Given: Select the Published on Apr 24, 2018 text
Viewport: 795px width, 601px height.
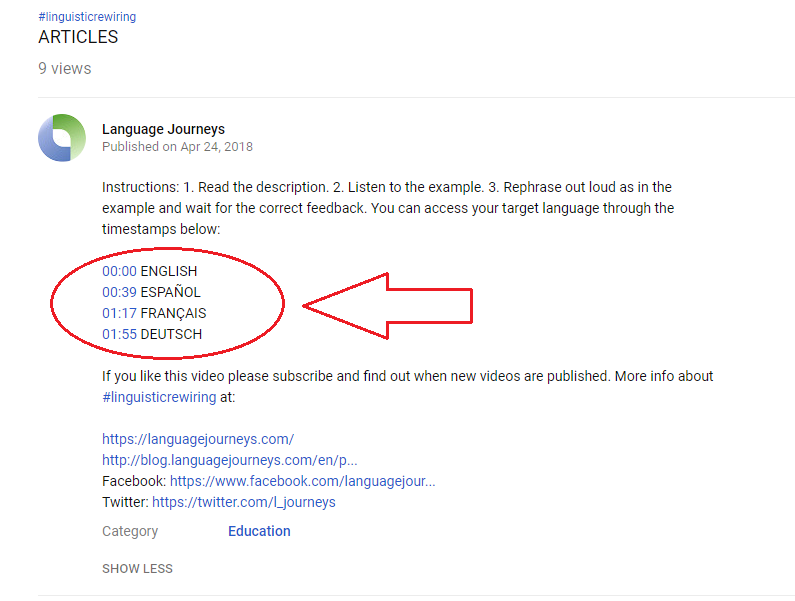Looking at the screenshot, I should coord(177,147).
